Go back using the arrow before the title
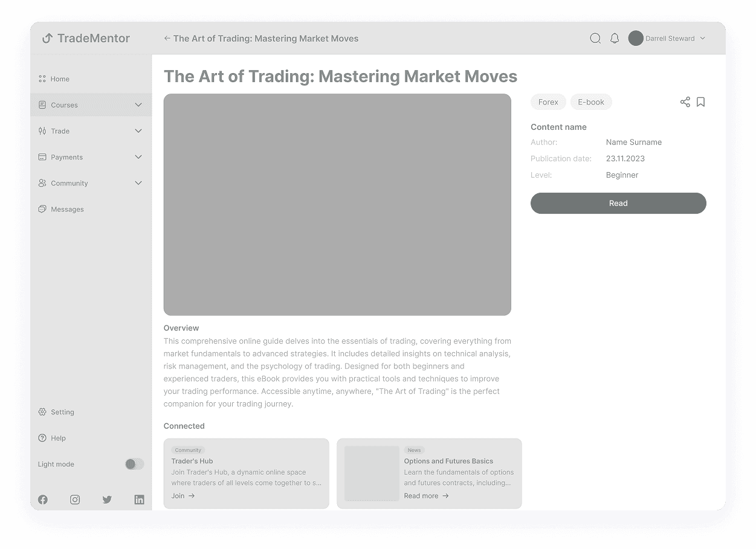756x549 pixels. tap(166, 38)
